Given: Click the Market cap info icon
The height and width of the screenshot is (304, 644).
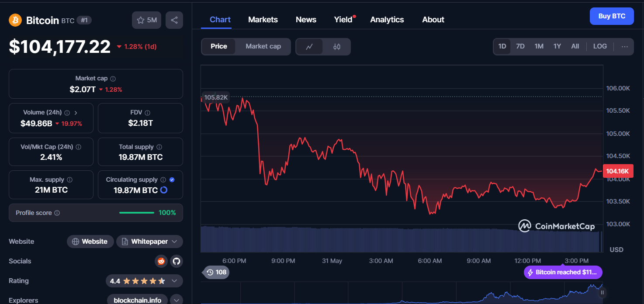Looking at the screenshot, I should (113, 79).
